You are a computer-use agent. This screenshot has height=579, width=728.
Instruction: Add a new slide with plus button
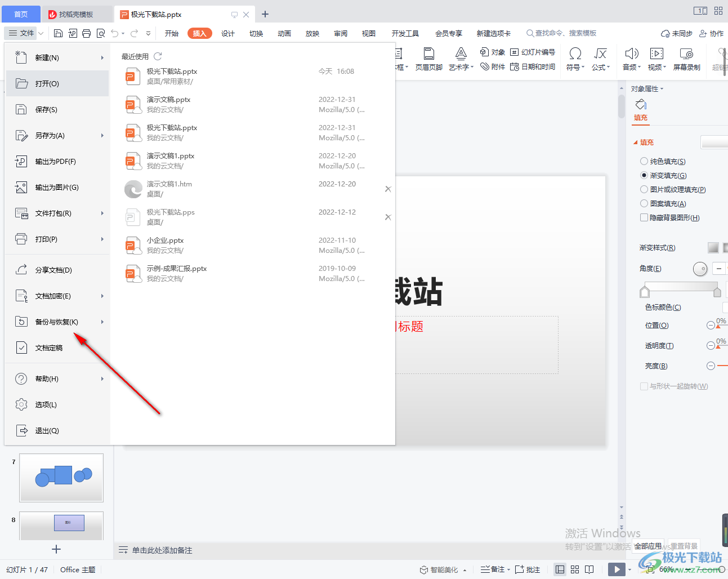(56, 549)
